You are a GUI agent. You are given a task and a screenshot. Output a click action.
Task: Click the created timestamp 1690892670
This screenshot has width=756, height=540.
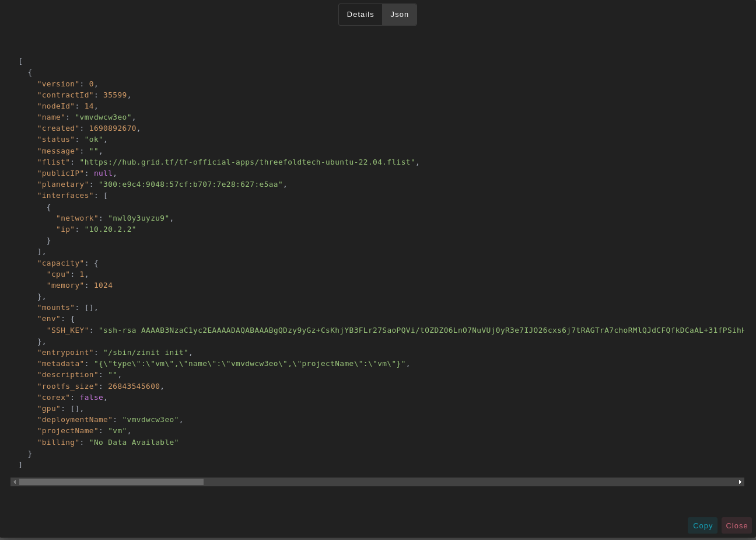(113, 128)
